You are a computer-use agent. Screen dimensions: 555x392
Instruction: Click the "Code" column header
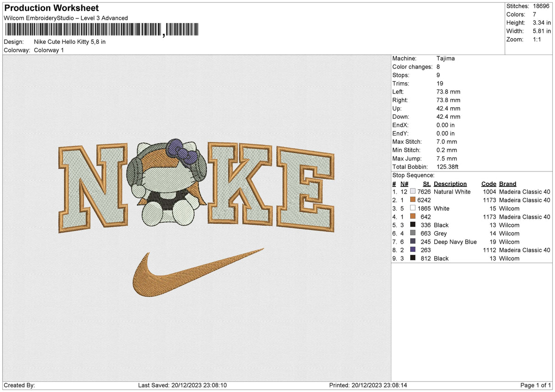tap(488, 184)
